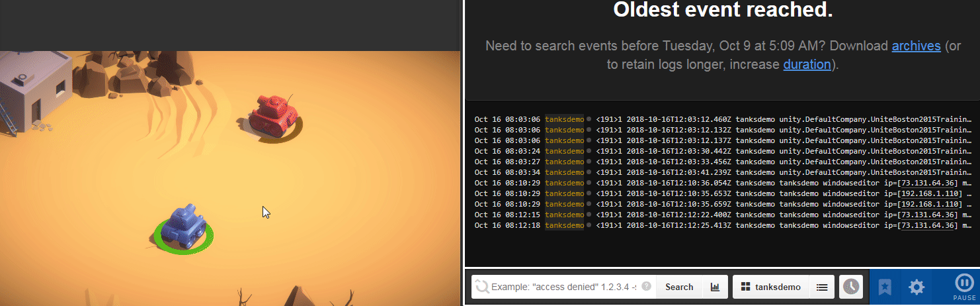Click the blue tank in the game view

click(x=184, y=226)
